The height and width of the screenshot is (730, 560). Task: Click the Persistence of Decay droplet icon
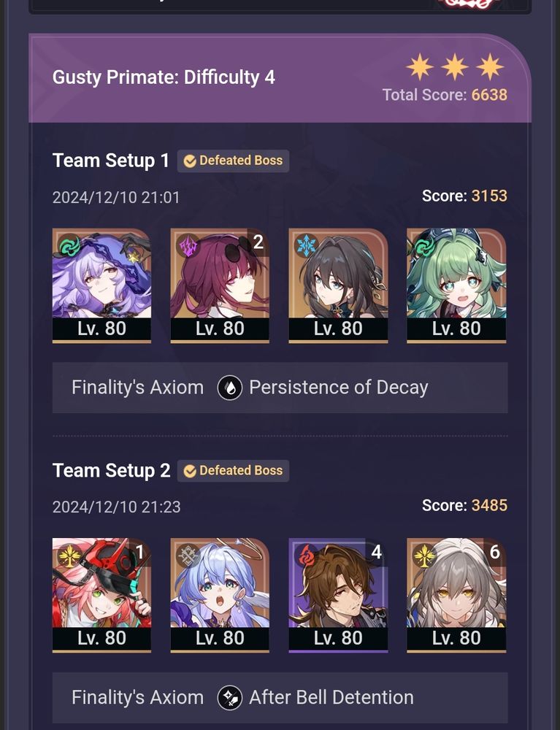tap(230, 388)
